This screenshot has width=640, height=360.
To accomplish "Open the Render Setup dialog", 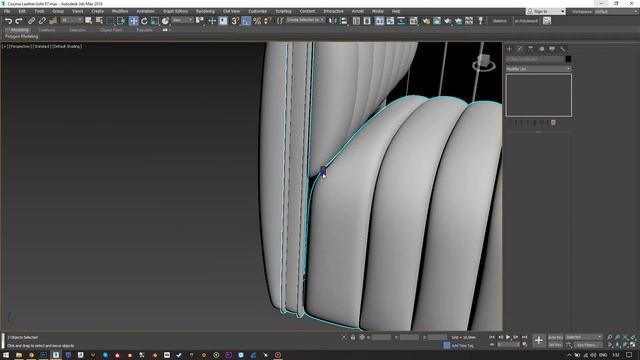I will (x=426, y=21).
